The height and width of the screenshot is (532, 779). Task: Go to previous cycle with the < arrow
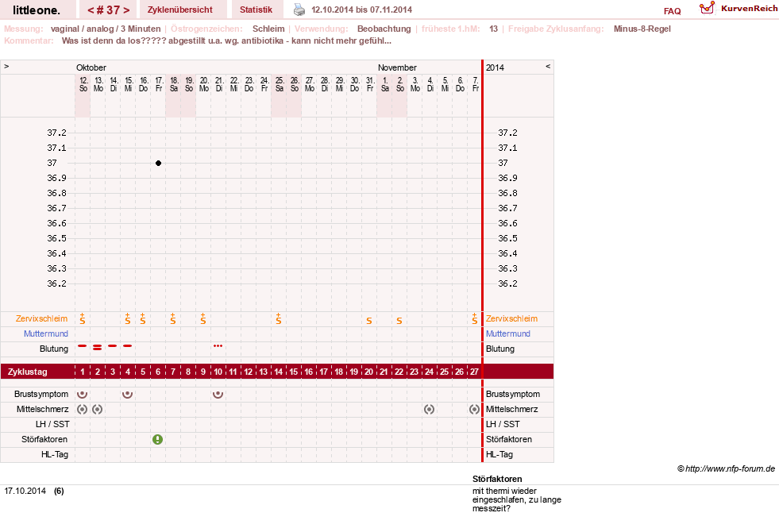(91, 10)
